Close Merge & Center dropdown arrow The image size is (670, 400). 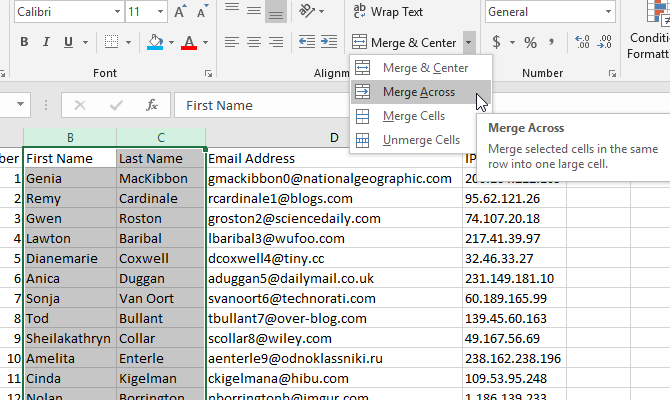469,42
